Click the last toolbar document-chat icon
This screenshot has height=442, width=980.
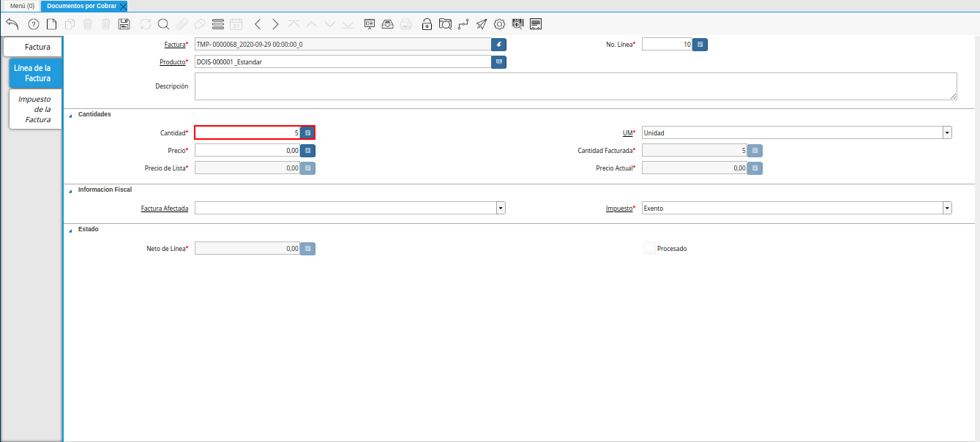(536, 24)
